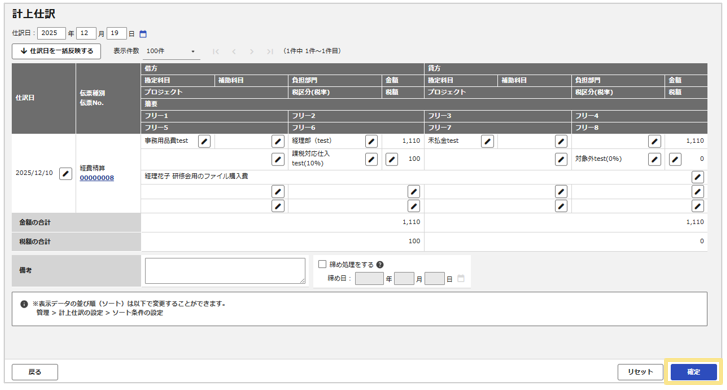Click into the 備考 text area
Viewport: 727px width, 390px height.
[x=225, y=271]
